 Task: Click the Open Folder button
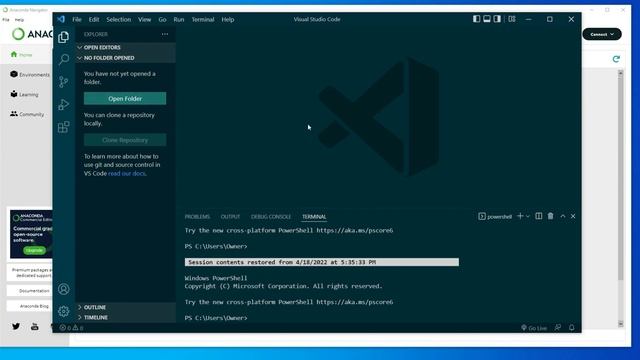tap(125, 98)
